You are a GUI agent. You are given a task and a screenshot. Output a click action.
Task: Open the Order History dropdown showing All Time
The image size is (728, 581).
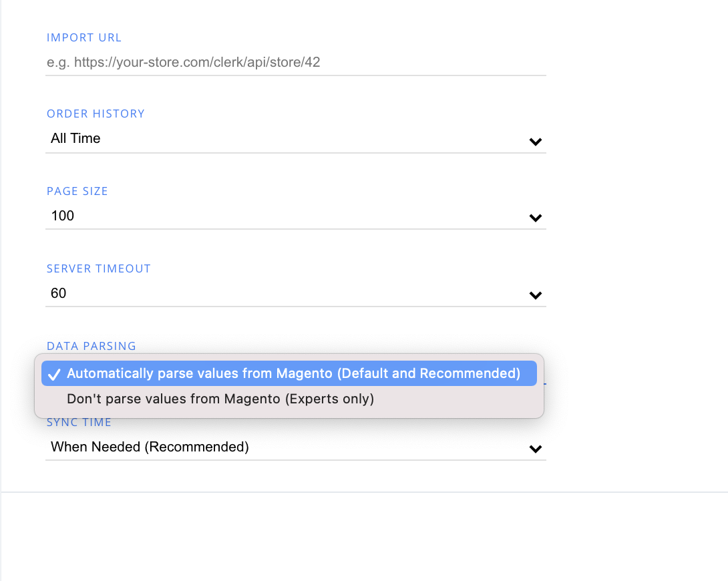[295, 139]
